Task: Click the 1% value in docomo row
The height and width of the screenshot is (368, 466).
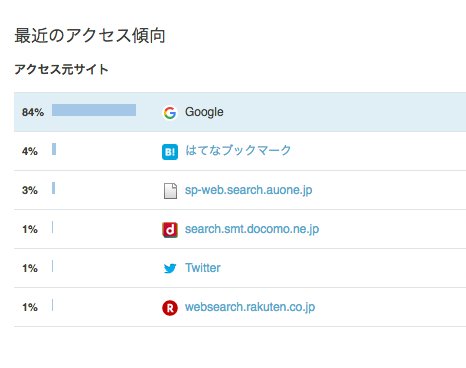Action: click(x=30, y=229)
